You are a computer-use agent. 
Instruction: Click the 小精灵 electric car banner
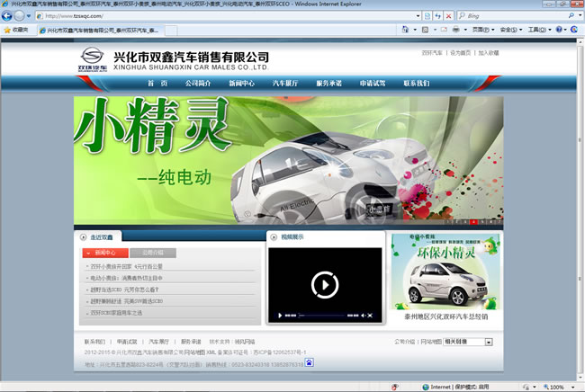[x=288, y=160]
